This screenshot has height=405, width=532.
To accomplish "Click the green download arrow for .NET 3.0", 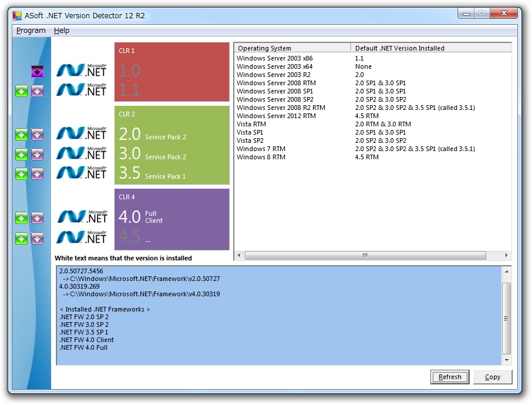I will pos(21,154).
